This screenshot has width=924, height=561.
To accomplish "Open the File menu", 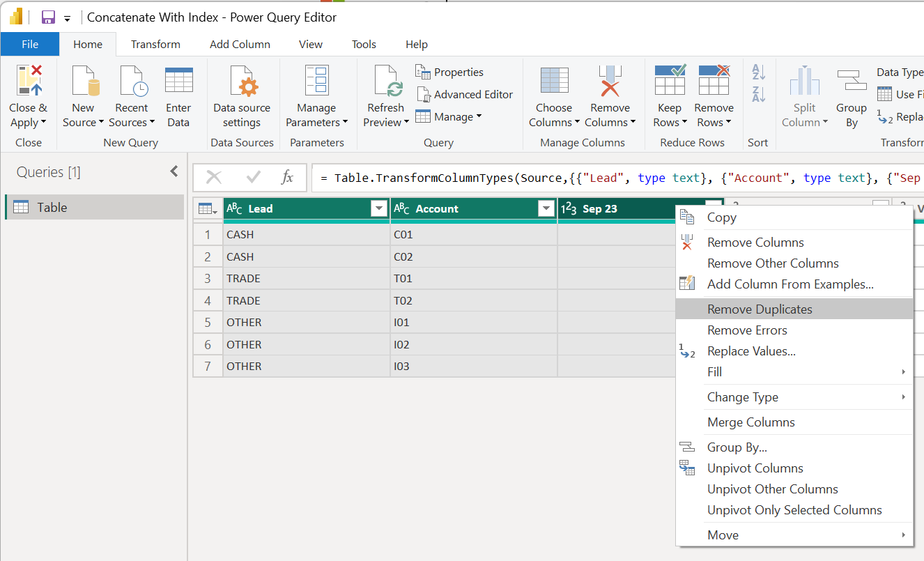I will 30,44.
